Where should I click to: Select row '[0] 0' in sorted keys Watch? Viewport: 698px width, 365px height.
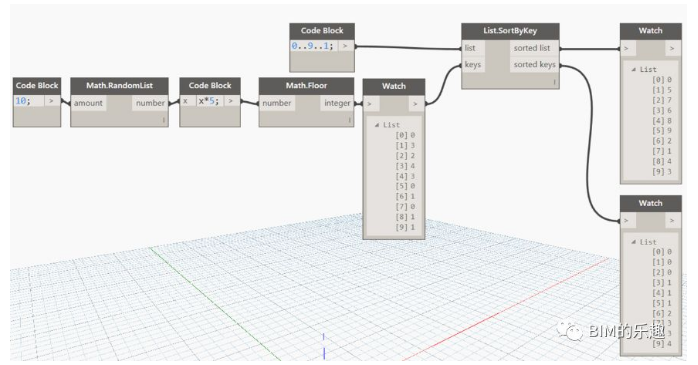(x=662, y=252)
